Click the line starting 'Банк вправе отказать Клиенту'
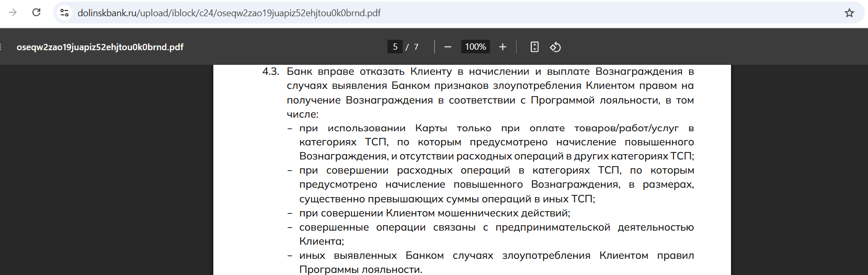The width and height of the screenshot is (868, 275). coord(490,72)
